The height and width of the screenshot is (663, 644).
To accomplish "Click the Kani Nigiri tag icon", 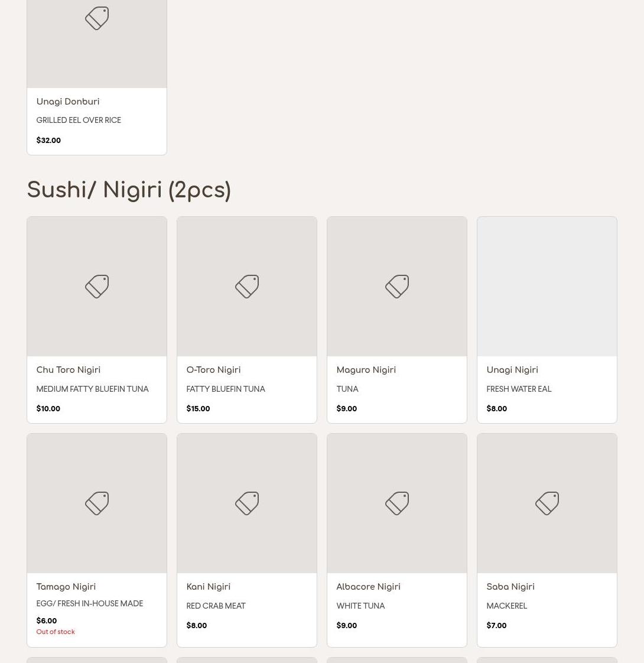I will (x=247, y=503).
